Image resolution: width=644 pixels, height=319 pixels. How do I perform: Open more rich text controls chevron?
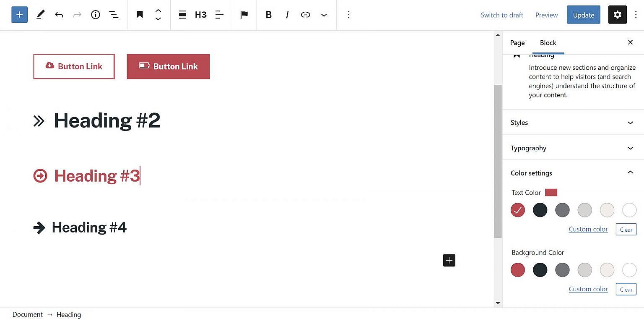pyautogui.click(x=324, y=15)
